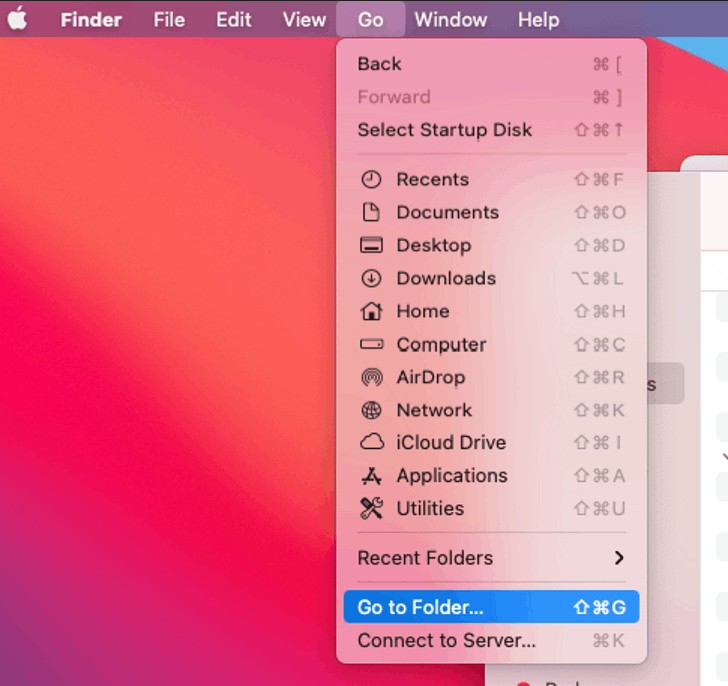Click the Downloads arrow icon
Viewport: 728px width, 686px height.
pos(371,278)
